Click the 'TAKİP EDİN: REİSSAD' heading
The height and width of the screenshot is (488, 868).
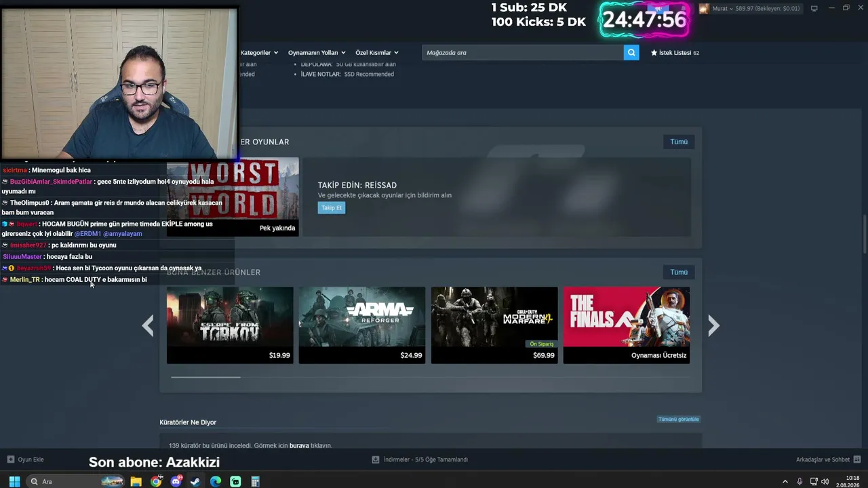(x=357, y=185)
